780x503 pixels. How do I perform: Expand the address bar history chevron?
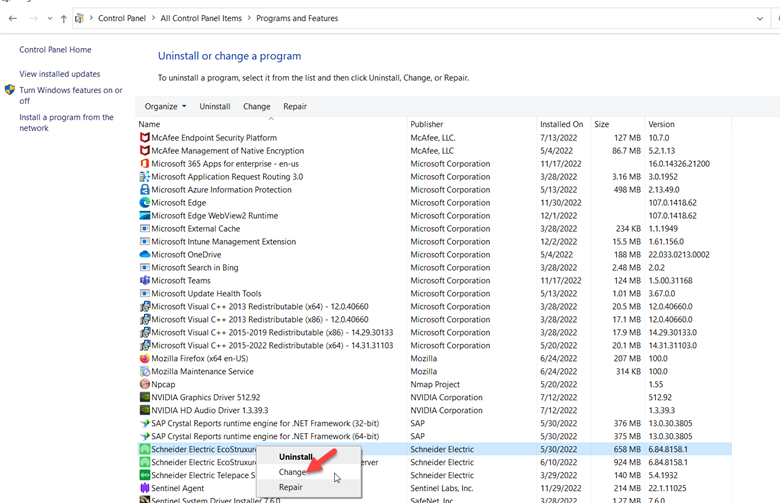tap(760, 18)
